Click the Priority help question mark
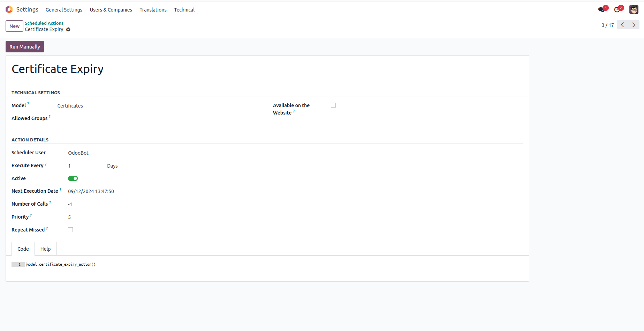 [31, 215]
